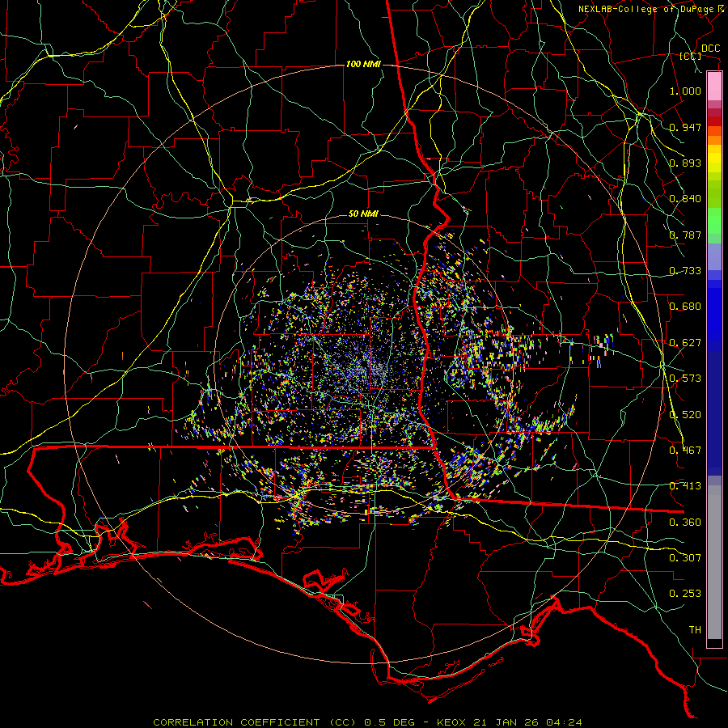The height and width of the screenshot is (728, 728).
Task: Click the 0.253 color scale label
Action: pyautogui.click(x=685, y=594)
